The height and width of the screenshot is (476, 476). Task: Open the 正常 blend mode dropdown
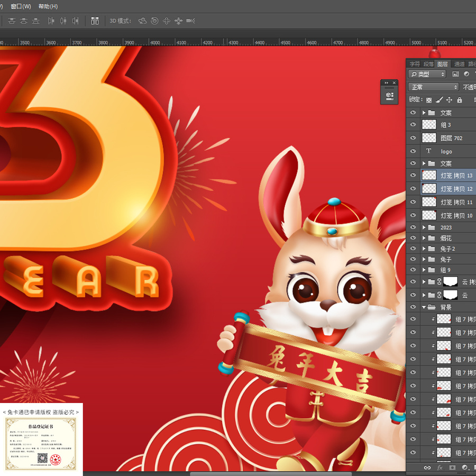(433, 87)
